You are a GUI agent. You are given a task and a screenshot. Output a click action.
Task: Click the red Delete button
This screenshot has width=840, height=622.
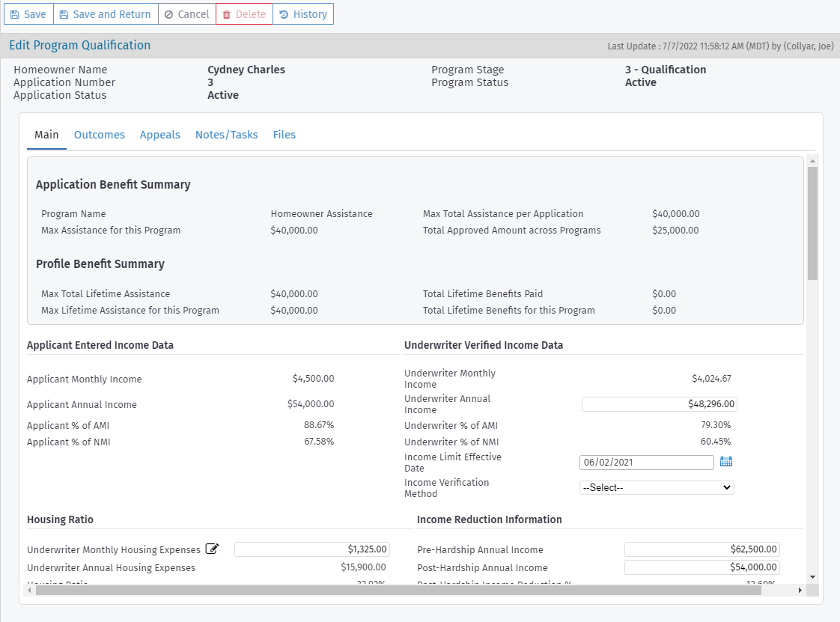pyautogui.click(x=244, y=14)
